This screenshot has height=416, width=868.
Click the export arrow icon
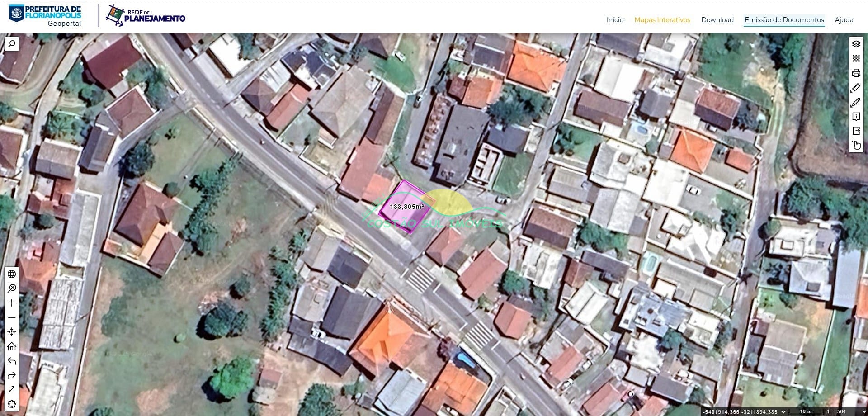pyautogui.click(x=856, y=131)
